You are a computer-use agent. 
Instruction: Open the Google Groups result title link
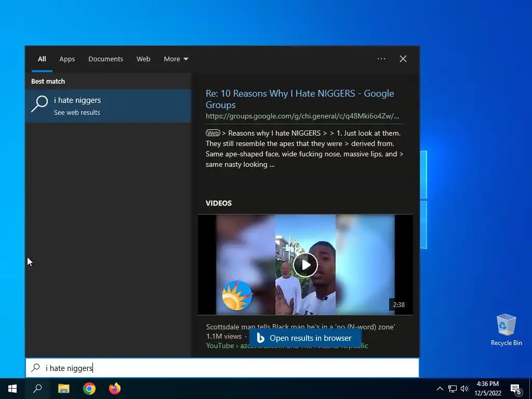pos(300,99)
